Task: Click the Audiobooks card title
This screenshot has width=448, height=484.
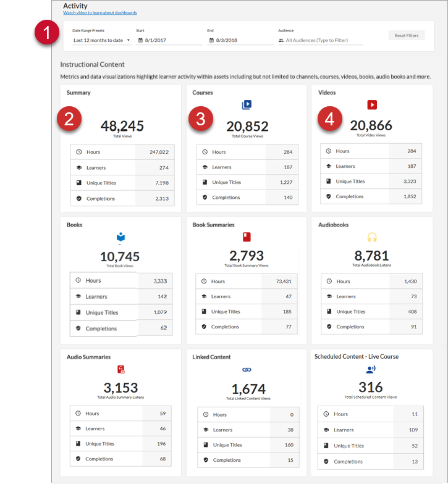Action: tap(334, 225)
